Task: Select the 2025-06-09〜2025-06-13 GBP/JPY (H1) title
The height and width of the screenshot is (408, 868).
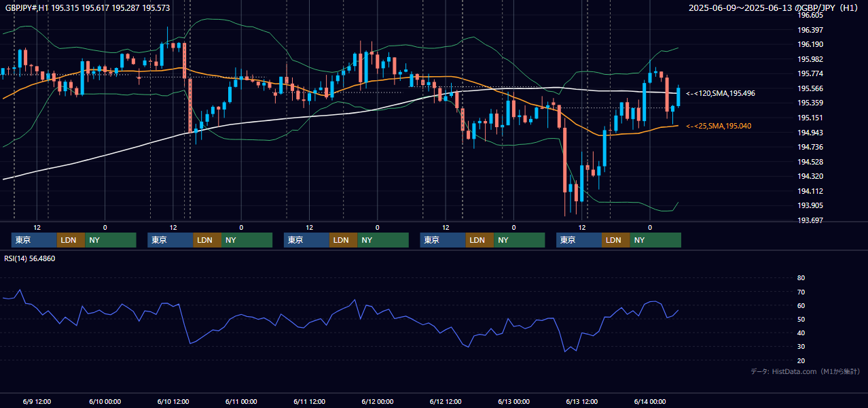Action: pos(774,7)
